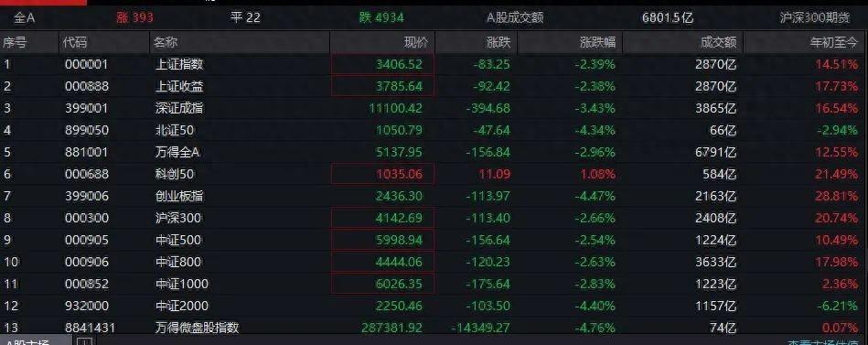The width and height of the screenshot is (868, 345).
Task: Select the 万得微盘股指数 row
Action: click(x=434, y=328)
